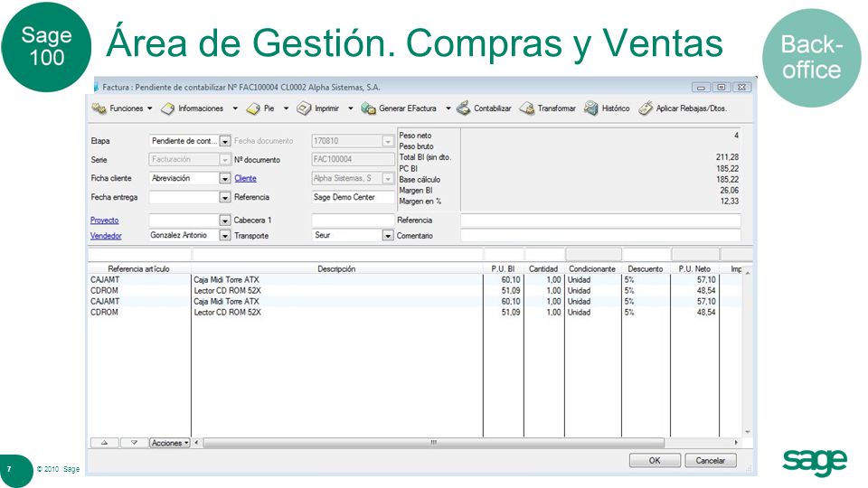Viewport: 868px width, 488px height.
Task: Expand the Informaciones dropdown arrow
Action: [235, 108]
